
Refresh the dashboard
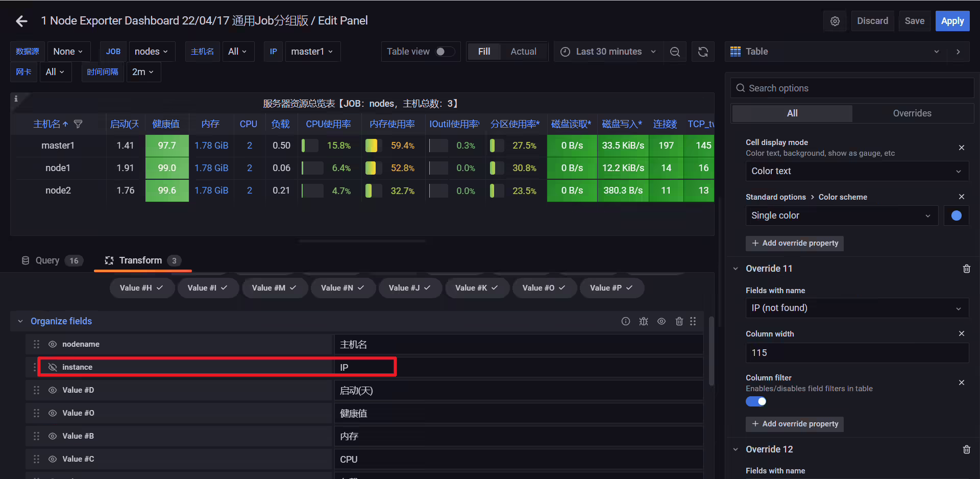click(x=703, y=52)
